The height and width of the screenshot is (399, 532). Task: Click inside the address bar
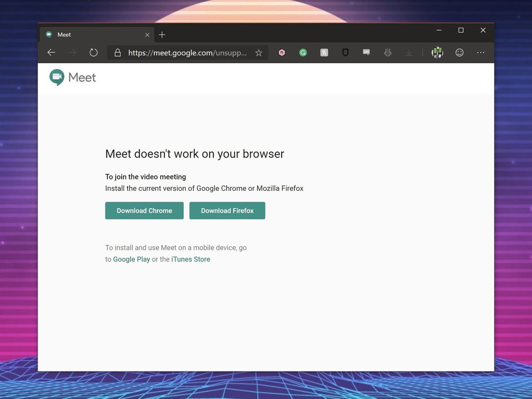click(x=186, y=53)
